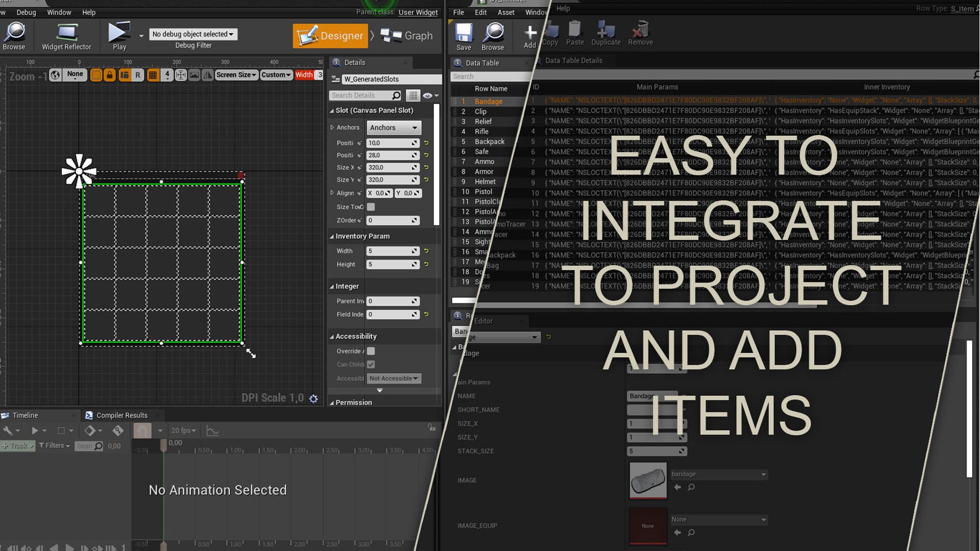Open the User Widget parent class link
980x551 pixels.
tap(418, 12)
